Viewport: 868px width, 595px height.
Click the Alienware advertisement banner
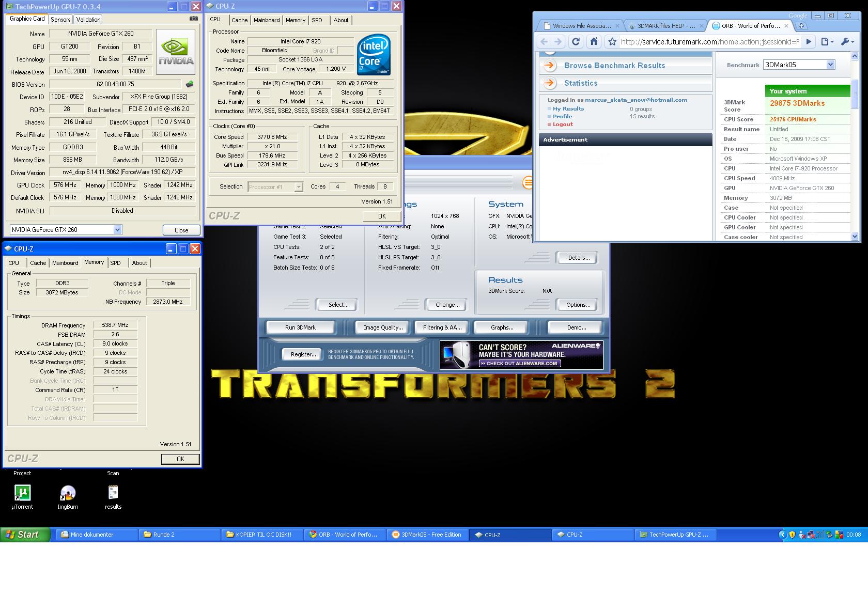click(521, 354)
